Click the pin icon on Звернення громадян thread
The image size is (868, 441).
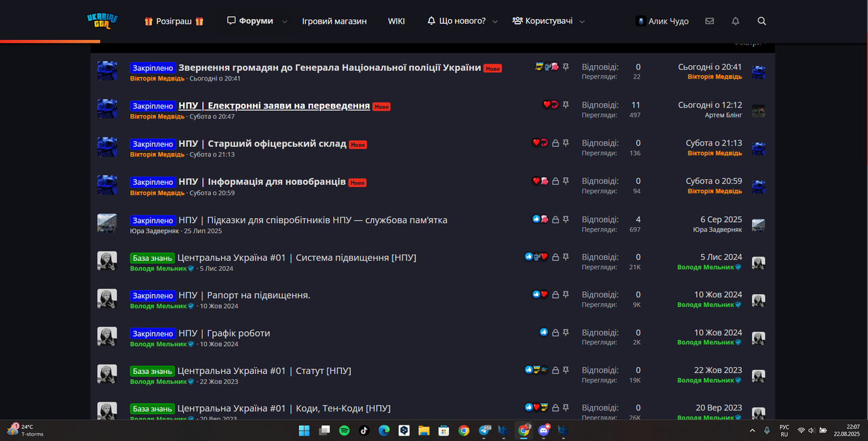point(566,67)
